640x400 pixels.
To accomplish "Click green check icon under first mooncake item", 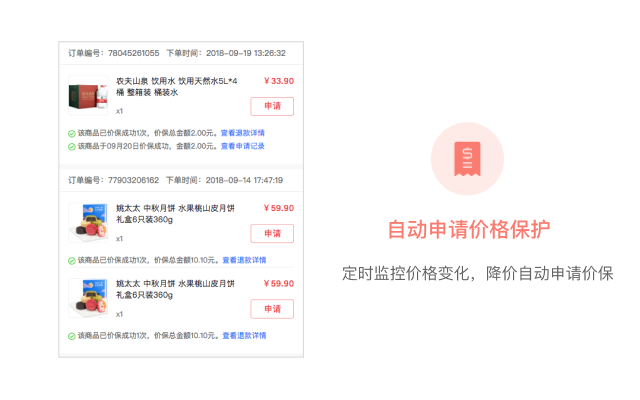I will (71, 260).
